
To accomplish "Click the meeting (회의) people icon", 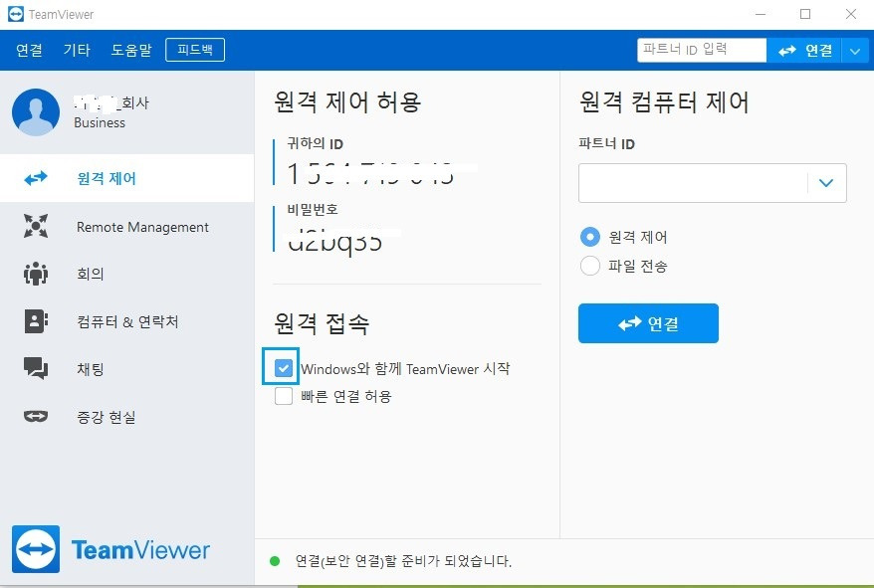I will 36,274.
